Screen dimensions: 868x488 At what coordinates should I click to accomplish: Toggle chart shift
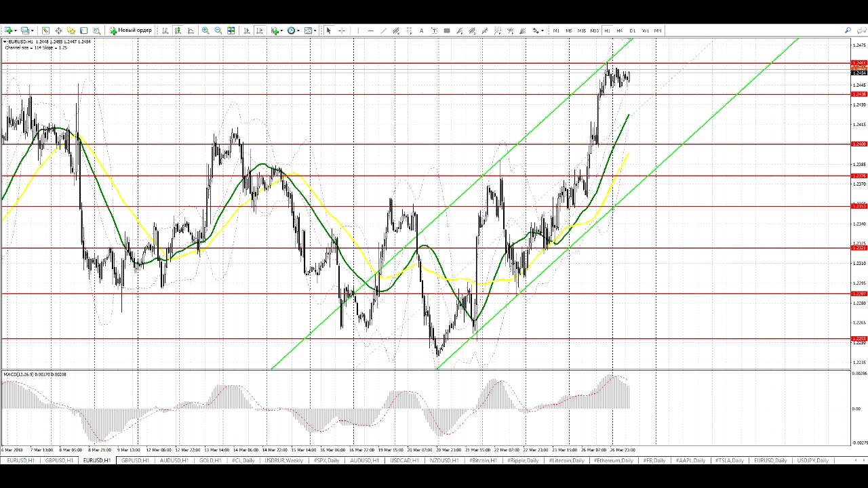point(260,30)
